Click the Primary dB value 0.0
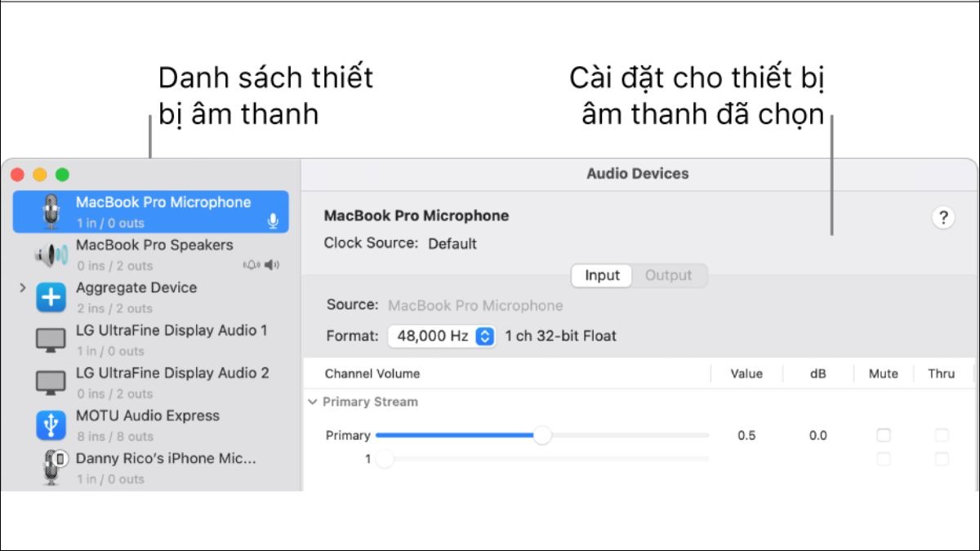 [x=818, y=435]
